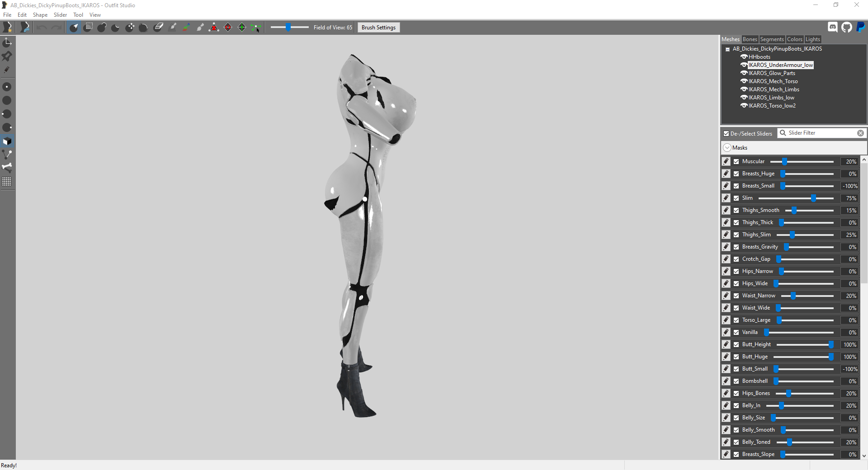868x470 pixels.
Task: Toggle the De-/Select Sliders checkbox
Action: [726, 133]
